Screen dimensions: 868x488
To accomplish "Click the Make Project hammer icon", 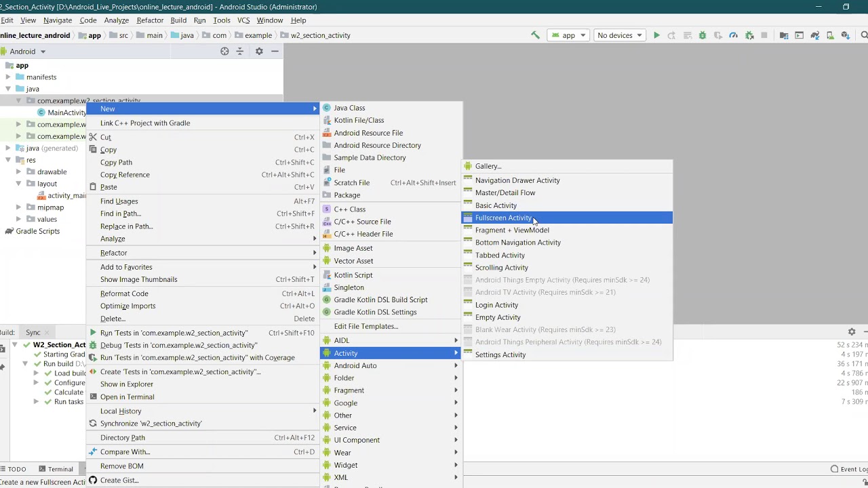I will coord(536,35).
